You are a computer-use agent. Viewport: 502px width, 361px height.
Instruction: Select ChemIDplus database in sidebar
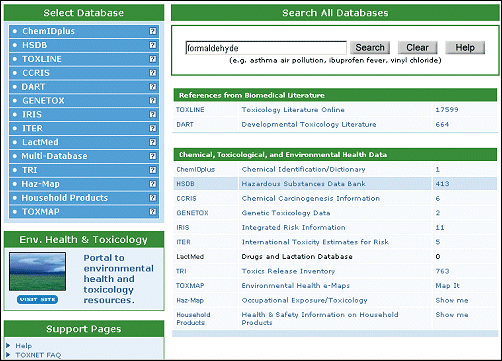click(48, 31)
